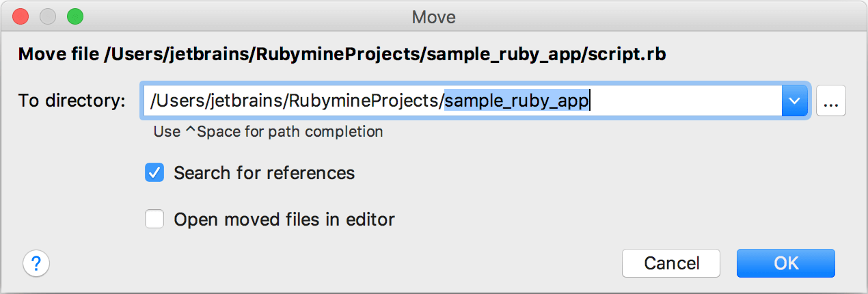Close the Move dialog with the red button
The height and width of the screenshot is (294, 868).
21,16
